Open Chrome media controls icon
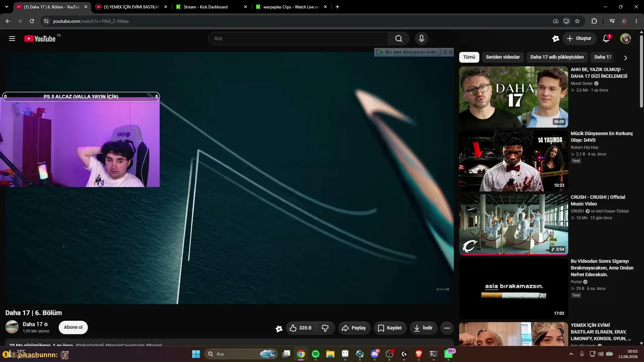Viewport: 644px width, 362px height. (612, 21)
